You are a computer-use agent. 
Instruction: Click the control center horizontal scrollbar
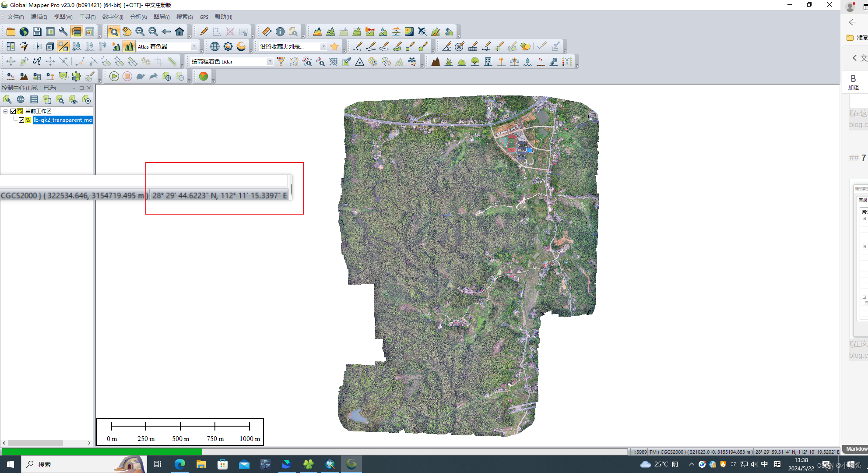(35, 443)
